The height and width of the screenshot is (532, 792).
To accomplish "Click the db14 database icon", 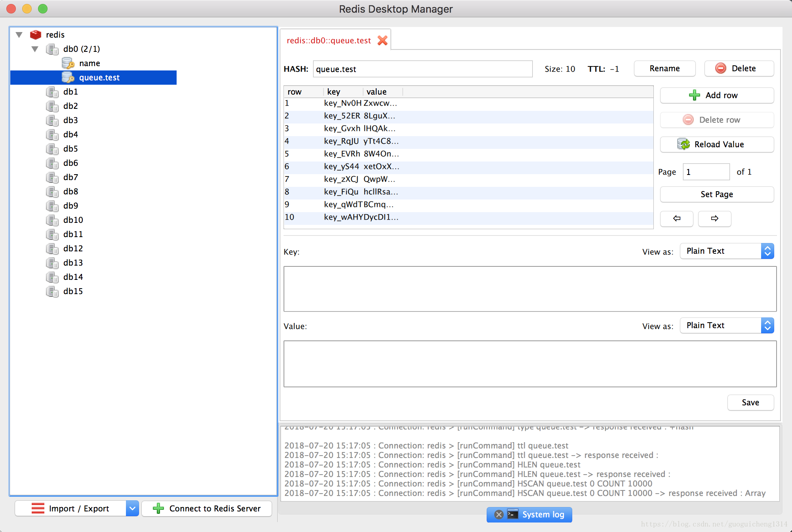I will pyautogui.click(x=52, y=277).
